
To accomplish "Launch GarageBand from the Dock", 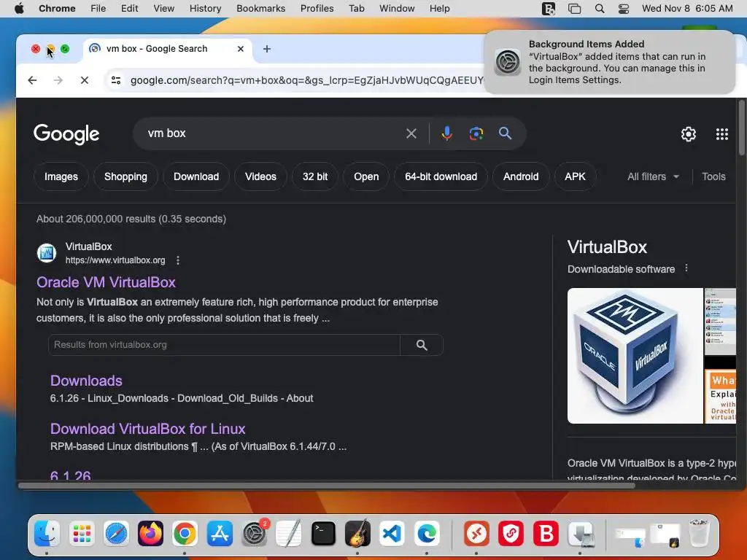I will click(357, 533).
